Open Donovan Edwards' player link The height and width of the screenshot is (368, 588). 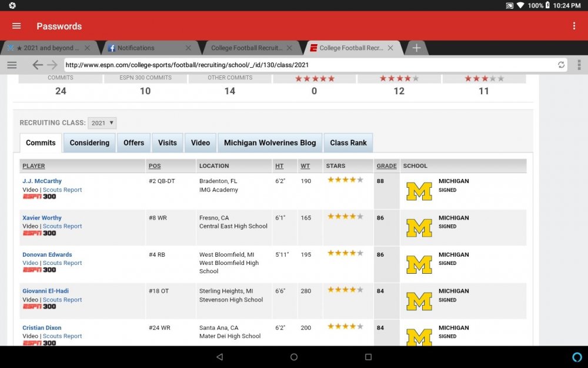(x=47, y=254)
